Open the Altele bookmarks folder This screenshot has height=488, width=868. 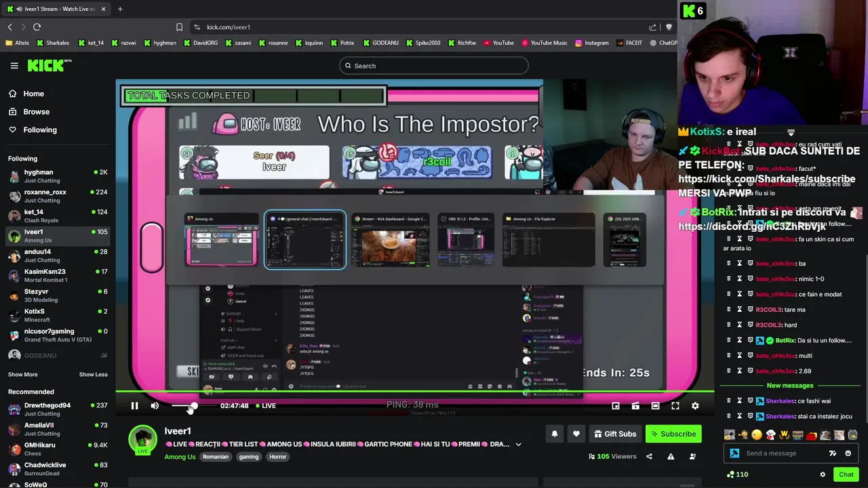(18, 43)
